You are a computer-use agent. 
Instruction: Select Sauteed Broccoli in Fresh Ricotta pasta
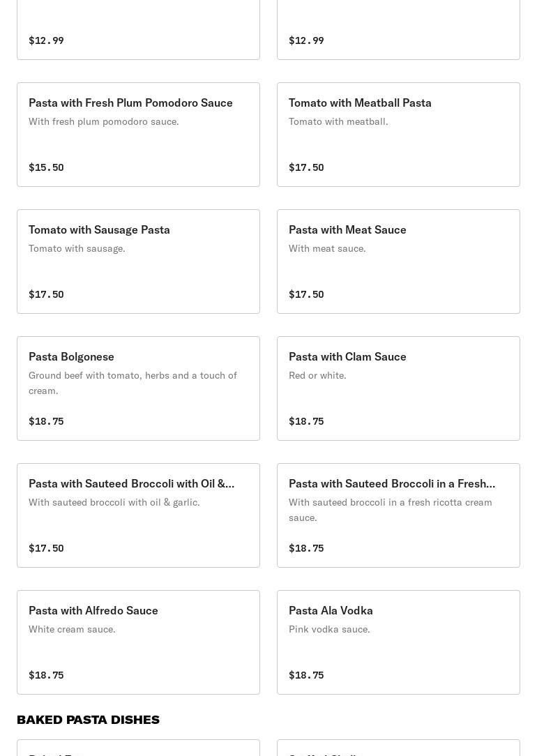coord(398,515)
